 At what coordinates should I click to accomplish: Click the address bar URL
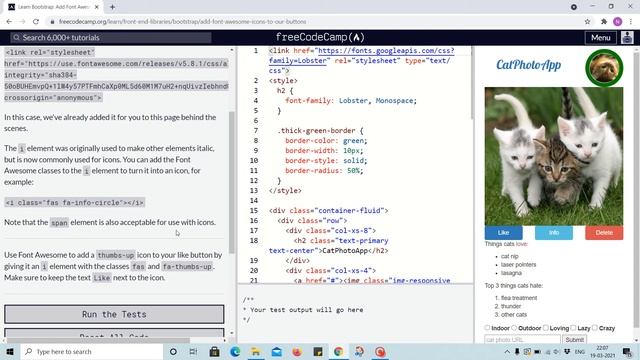pos(182,22)
